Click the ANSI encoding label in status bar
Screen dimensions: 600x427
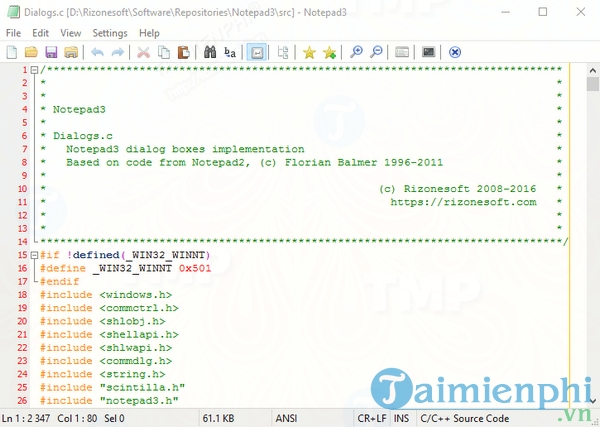pos(287,418)
